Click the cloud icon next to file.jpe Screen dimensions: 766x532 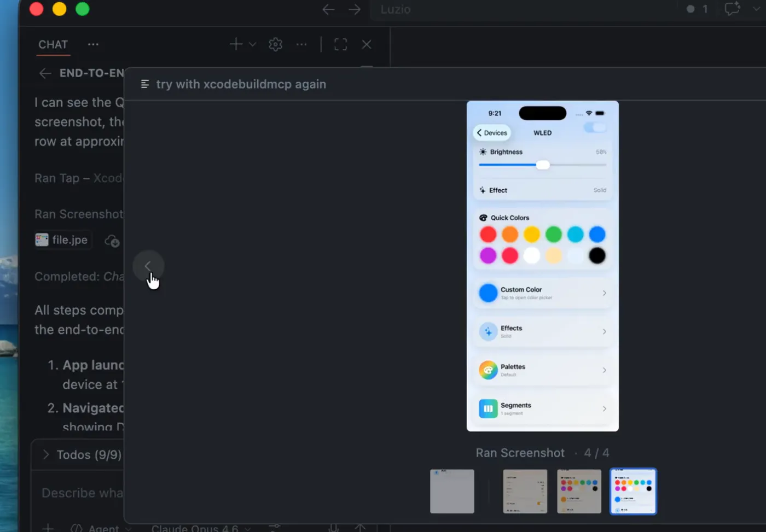pyautogui.click(x=112, y=241)
